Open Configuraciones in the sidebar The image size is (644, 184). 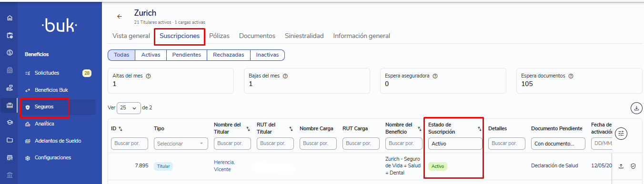coord(53,157)
